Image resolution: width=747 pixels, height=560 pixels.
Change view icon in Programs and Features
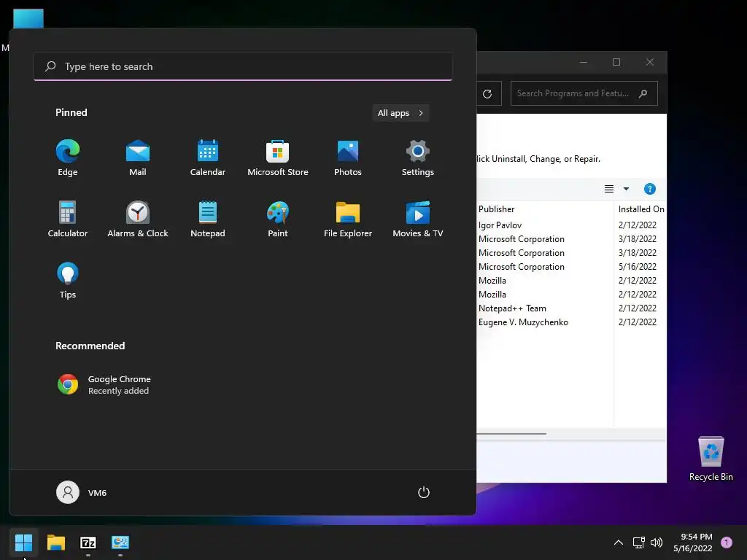(609, 189)
